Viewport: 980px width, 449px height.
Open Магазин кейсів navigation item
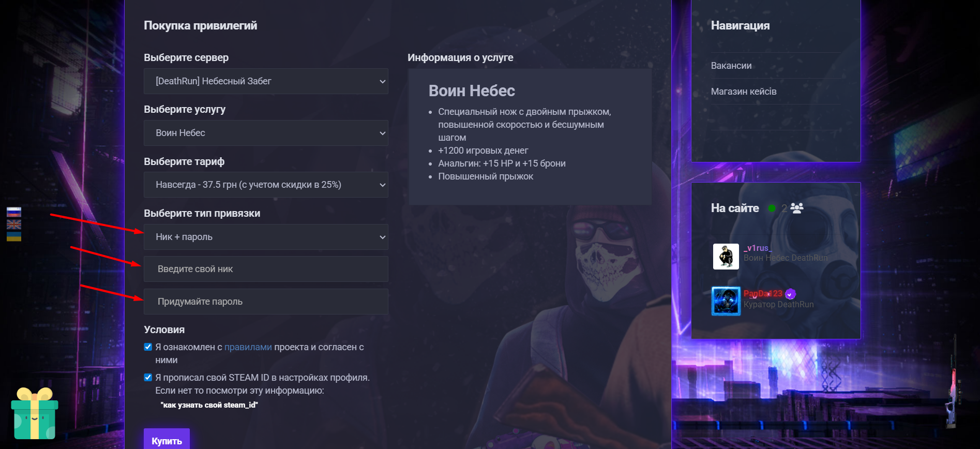tap(744, 92)
